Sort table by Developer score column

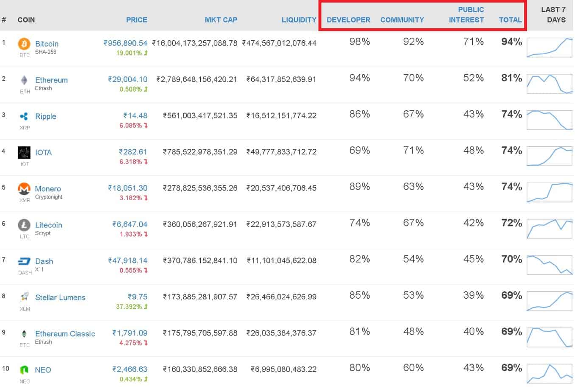point(348,20)
